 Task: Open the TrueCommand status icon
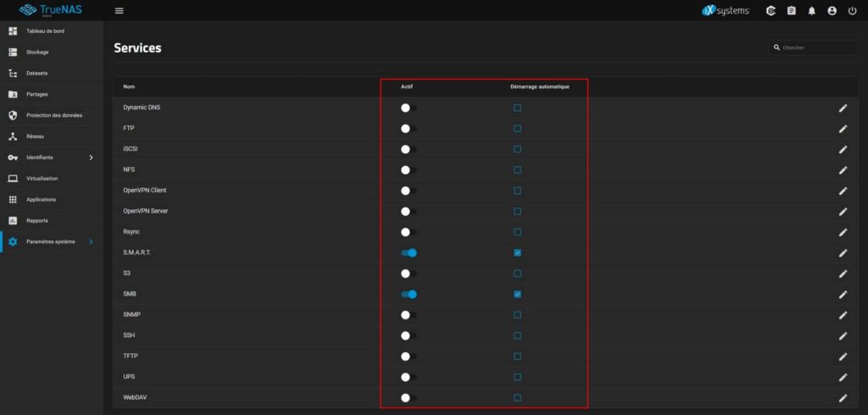coord(771,10)
